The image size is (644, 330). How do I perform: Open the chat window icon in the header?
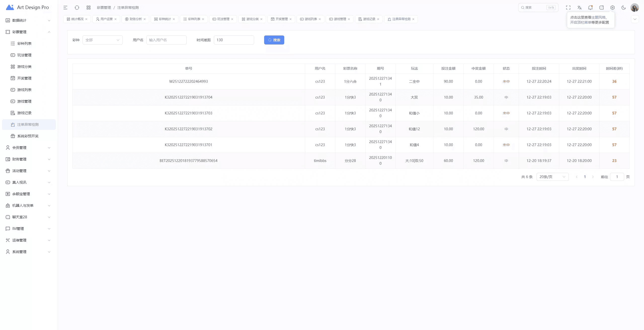[601, 8]
